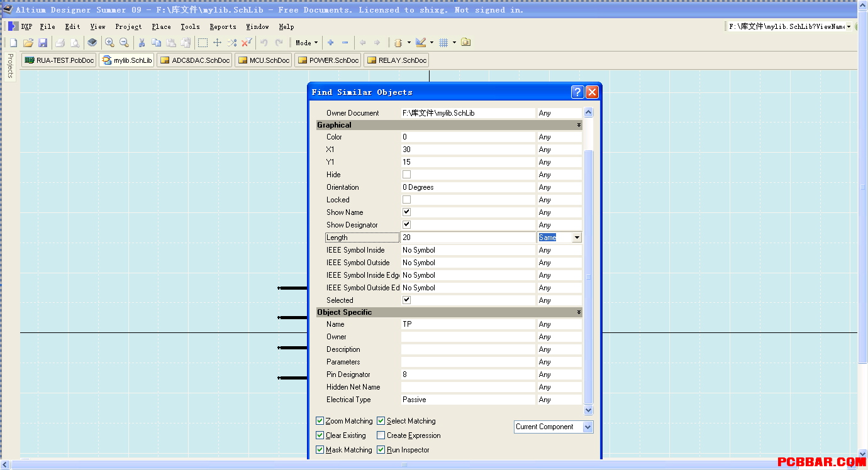Toggle the Hide checkbox
The width and height of the screenshot is (868, 470).
[406, 175]
